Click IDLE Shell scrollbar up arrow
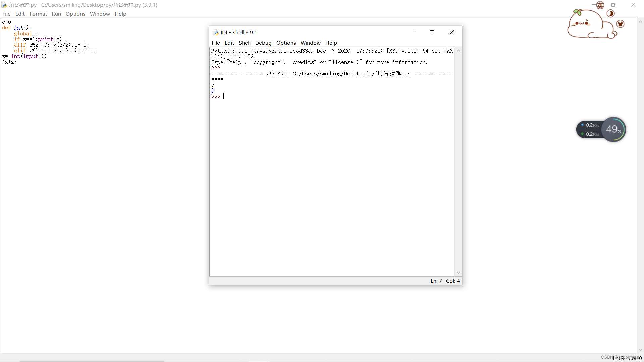 coord(458,51)
